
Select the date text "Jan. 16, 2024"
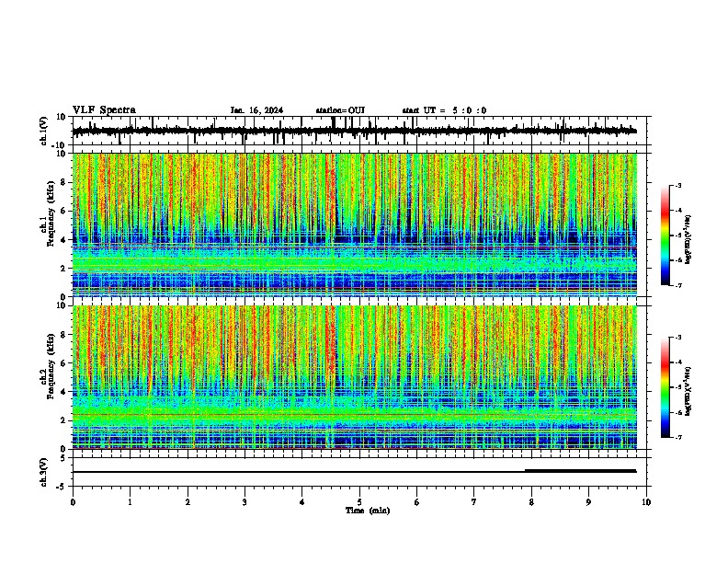pos(256,110)
